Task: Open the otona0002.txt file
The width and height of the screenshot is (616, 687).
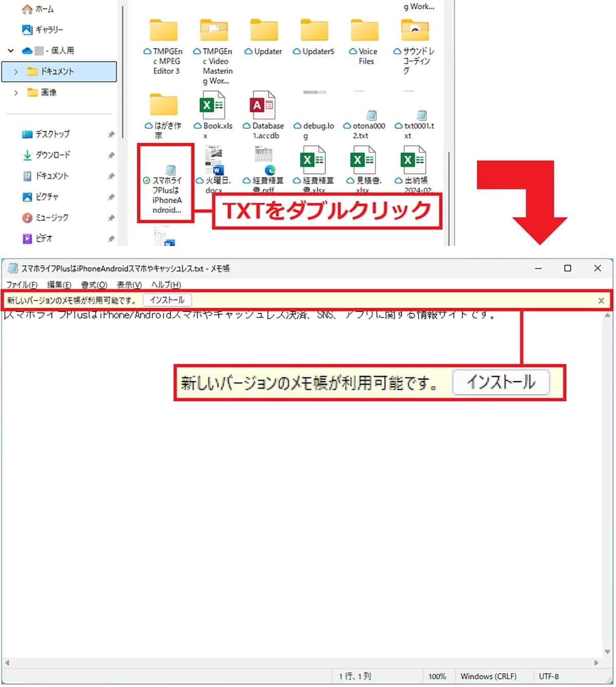Action: point(371,116)
